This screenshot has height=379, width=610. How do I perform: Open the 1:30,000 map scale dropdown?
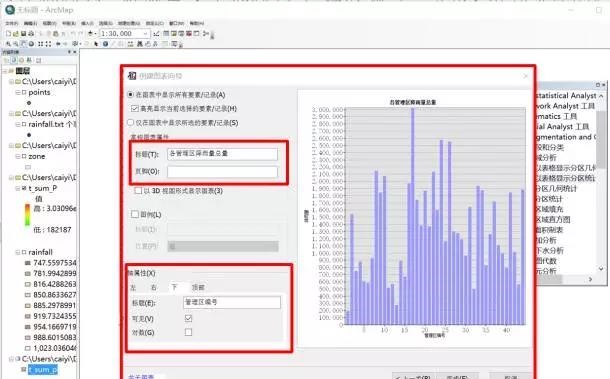[x=145, y=34]
